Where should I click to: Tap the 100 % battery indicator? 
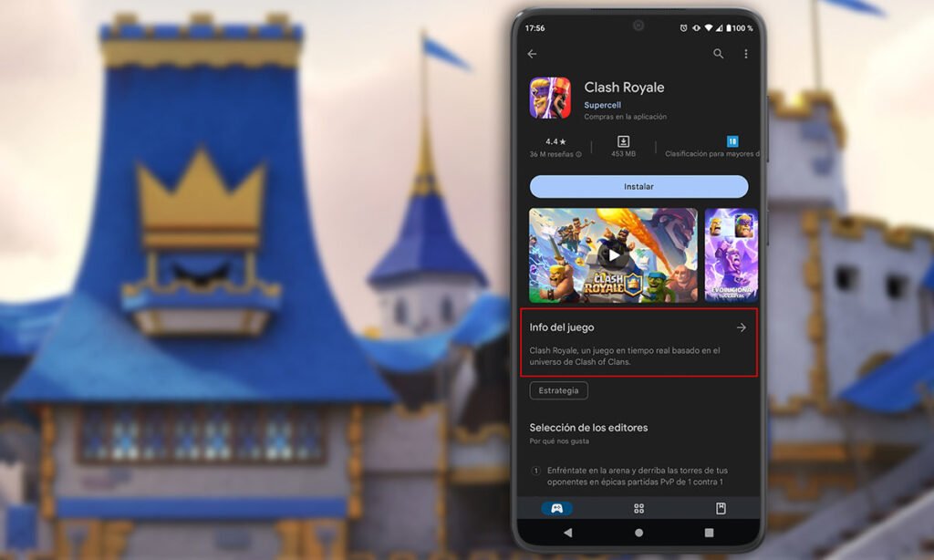[739, 28]
